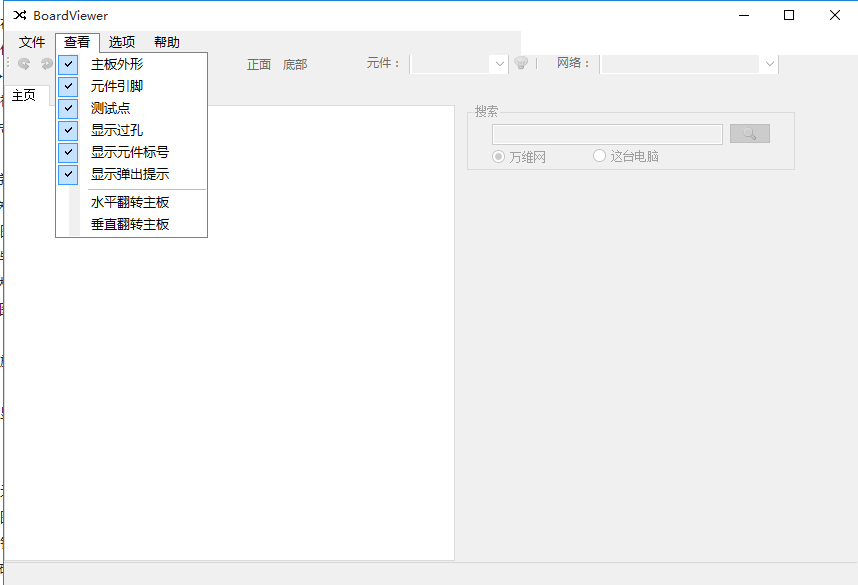Click the 正面 view button
The width and height of the screenshot is (858, 585).
coord(258,63)
